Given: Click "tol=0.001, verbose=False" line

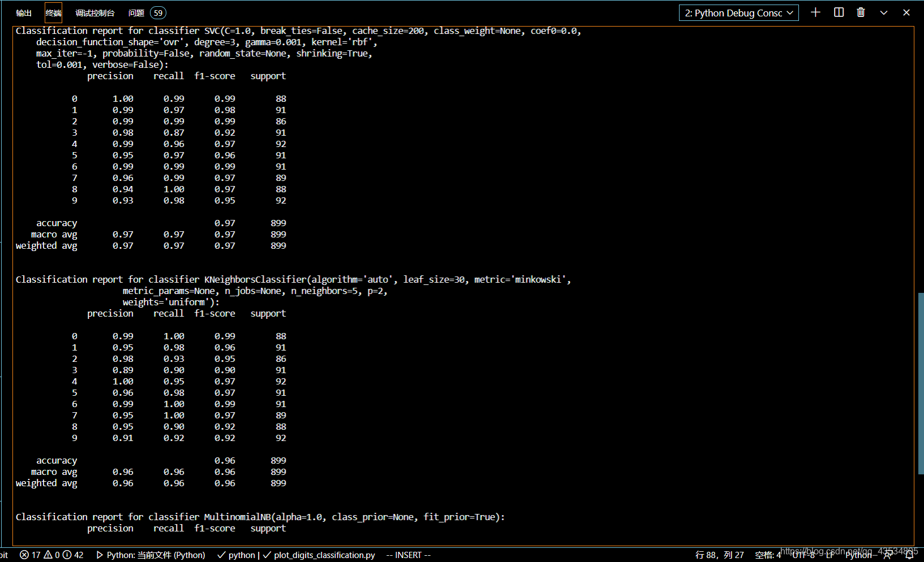Looking at the screenshot, I should click(102, 65).
